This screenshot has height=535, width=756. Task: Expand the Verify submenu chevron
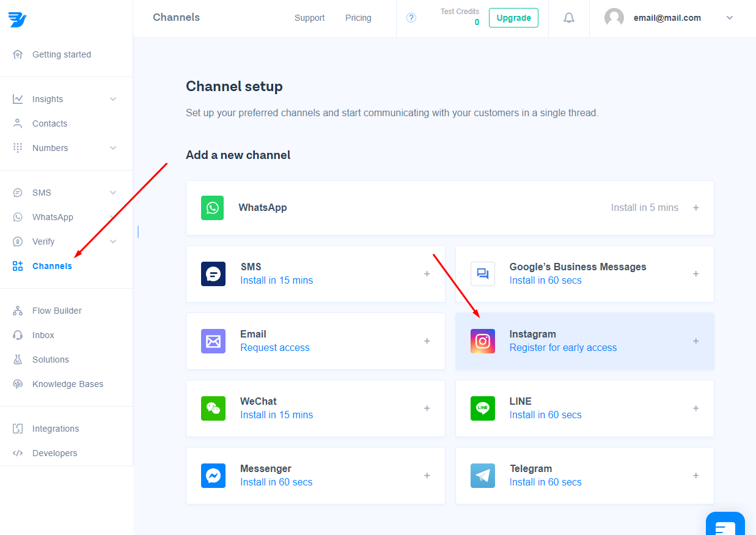click(113, 242)
